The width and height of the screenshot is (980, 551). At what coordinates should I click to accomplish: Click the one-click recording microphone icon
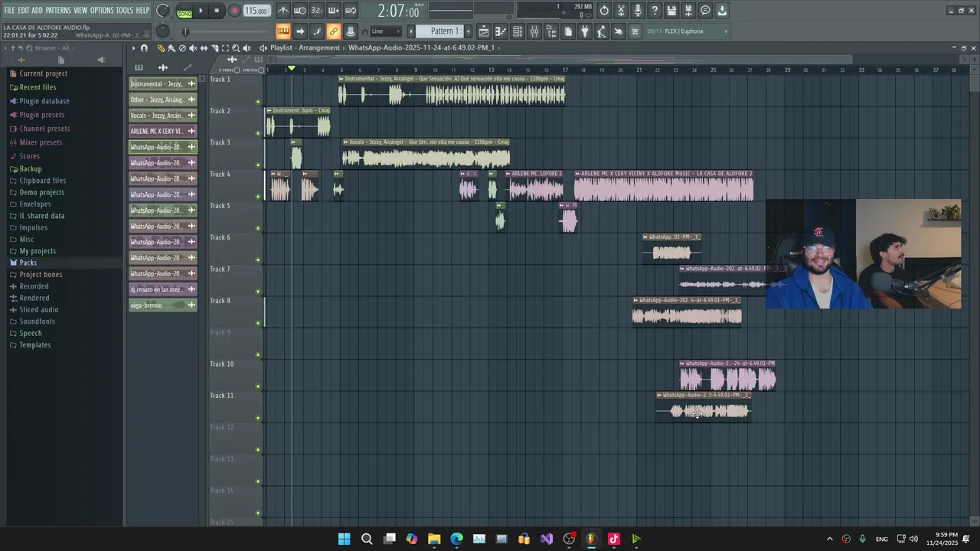pos(638,11)
